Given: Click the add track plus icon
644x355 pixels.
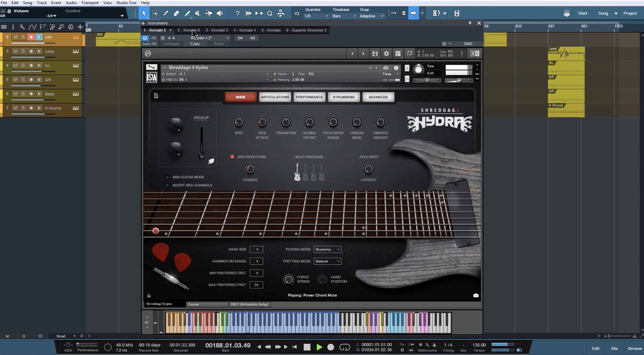Looking at the screenshot, I should [80, 27].
